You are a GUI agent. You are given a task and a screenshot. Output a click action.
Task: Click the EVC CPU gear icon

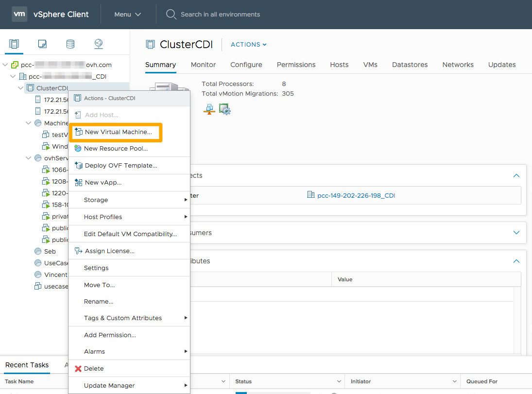(224, 109)
